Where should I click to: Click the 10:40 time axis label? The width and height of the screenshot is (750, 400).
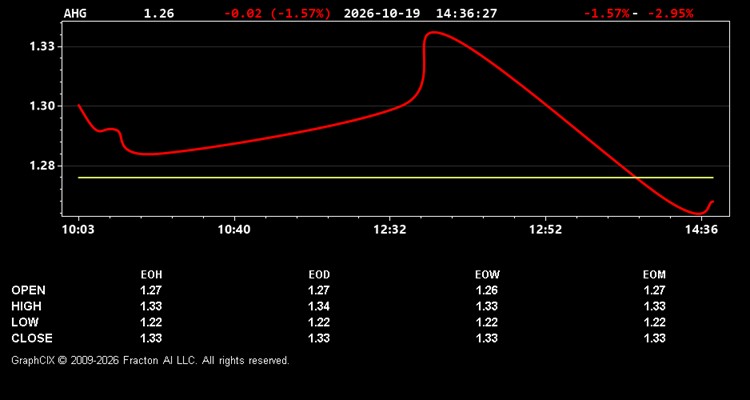234,230
